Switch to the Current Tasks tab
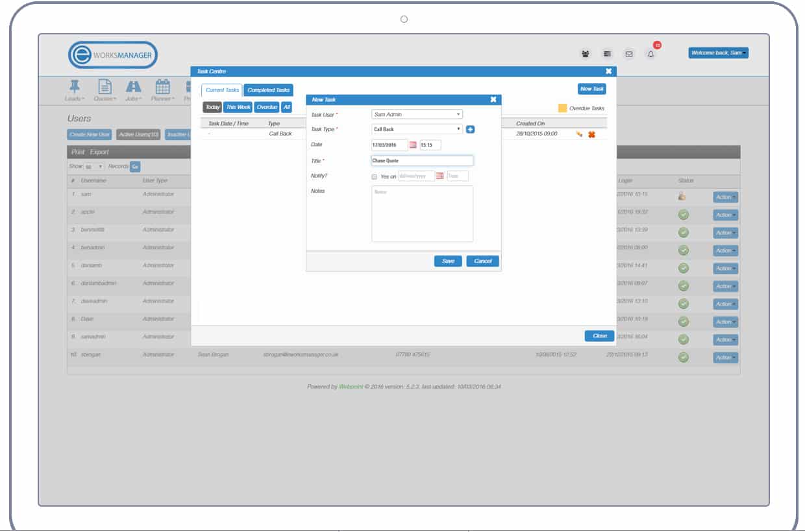This screenshot has height=532, width=805. pyautogui.click(x=222, y=90)
